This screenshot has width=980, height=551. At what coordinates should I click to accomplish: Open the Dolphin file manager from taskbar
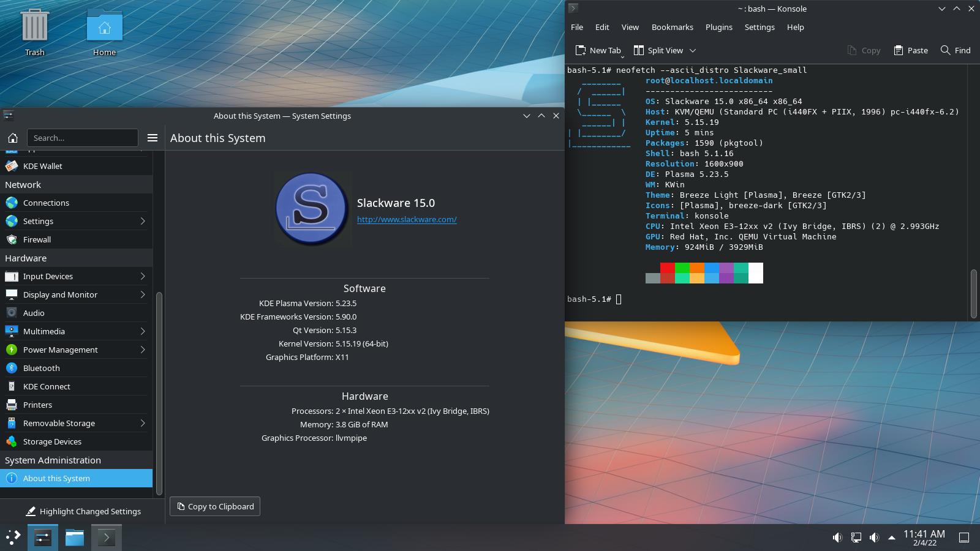coord(75,538)
